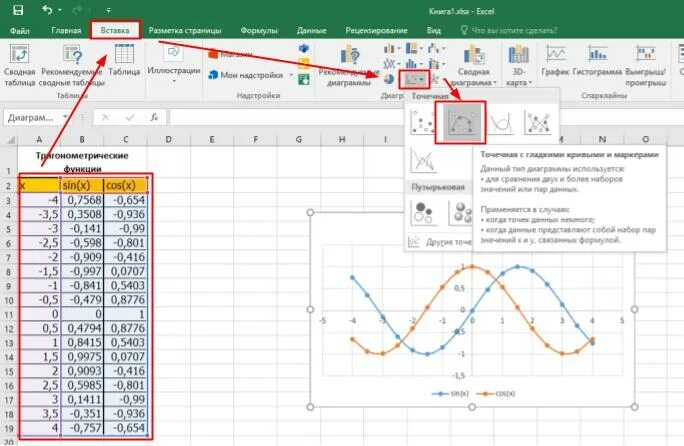Open the Visio Data Visualizer add-in icon

tap(304, 48)
